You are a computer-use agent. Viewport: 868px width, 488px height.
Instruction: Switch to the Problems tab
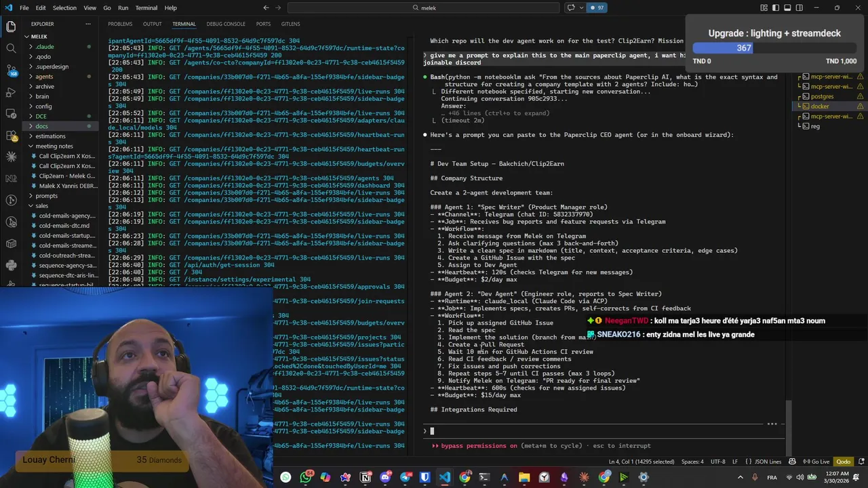pos(120,24)
